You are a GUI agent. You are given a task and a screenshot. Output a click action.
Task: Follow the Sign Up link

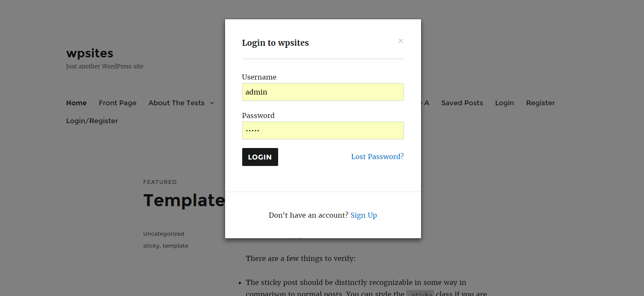coord(363,215)
